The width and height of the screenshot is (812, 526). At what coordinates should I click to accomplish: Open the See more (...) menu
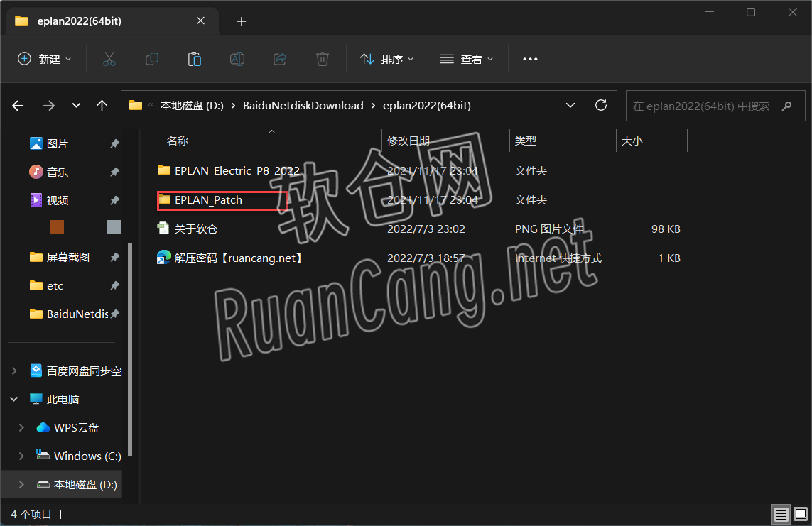pos(530,59)
